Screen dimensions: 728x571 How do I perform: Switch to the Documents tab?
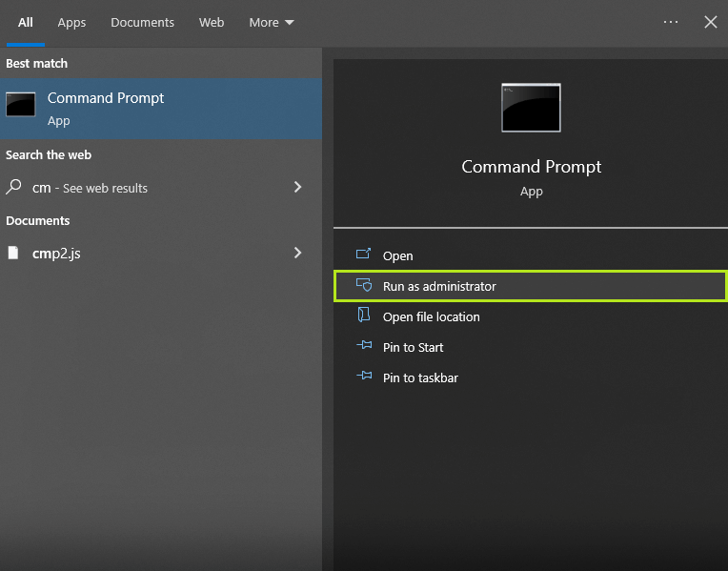[x=142, y=22]
